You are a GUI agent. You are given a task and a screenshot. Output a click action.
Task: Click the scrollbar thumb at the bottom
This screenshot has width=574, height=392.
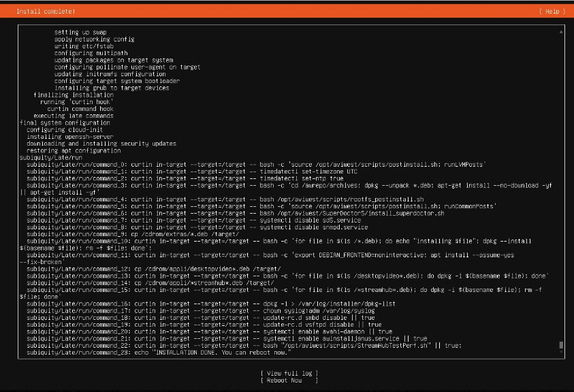point(562,345)
